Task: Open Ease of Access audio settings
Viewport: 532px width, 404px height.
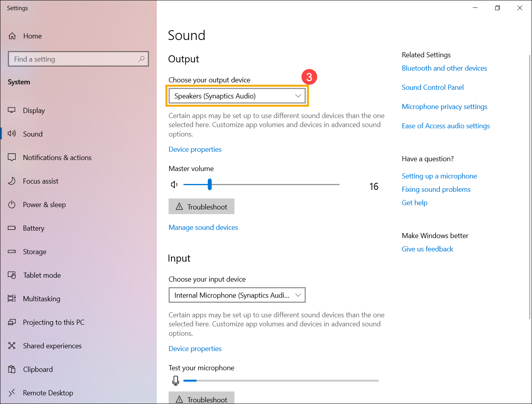Action: 446,126
